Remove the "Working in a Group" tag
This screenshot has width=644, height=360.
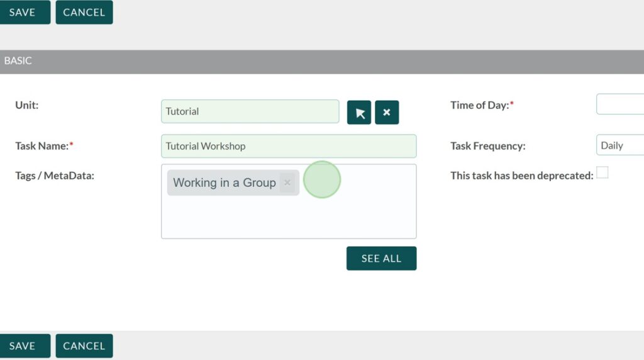coord(287,183)
